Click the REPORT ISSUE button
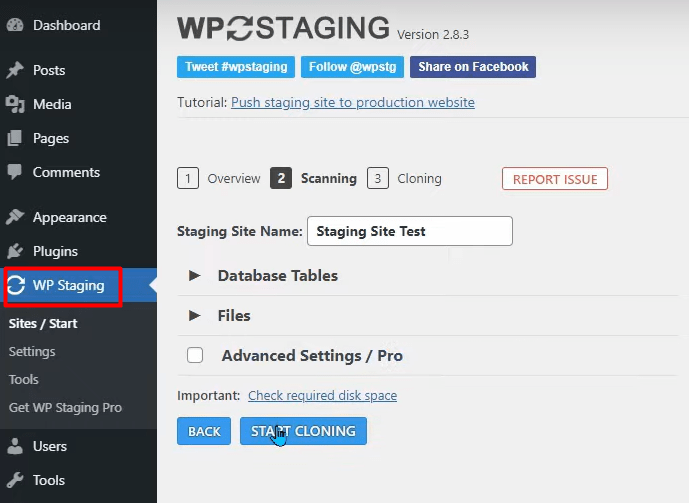689x503 pixels. (555, 179)
